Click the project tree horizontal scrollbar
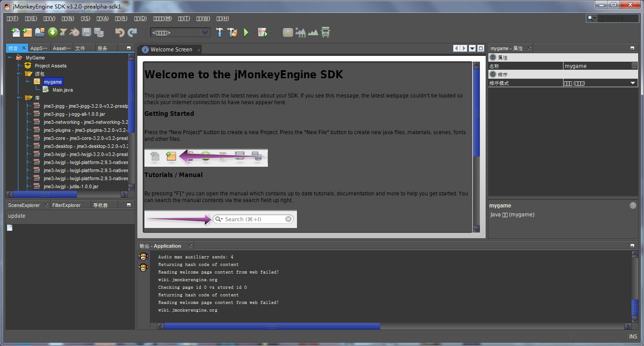This screenshot has height=346, width=644. [x=45, y=194]
